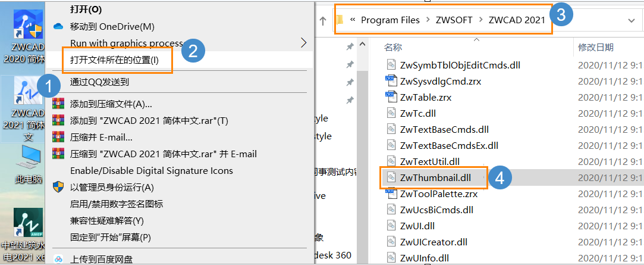Screen dimensions: 644x265
Task: Click the file icon of ZwTextBaseCmdsEx.dll
Action: click(391, 145)
